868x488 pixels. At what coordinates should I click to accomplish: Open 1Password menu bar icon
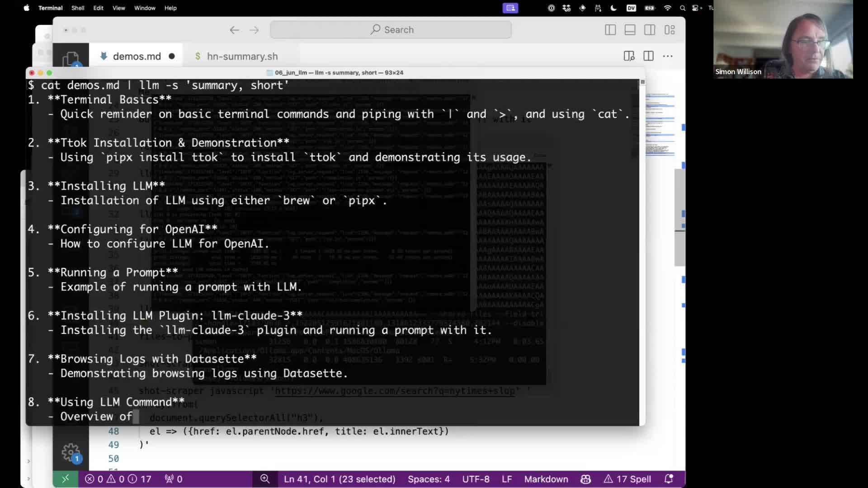click(551, 8)
